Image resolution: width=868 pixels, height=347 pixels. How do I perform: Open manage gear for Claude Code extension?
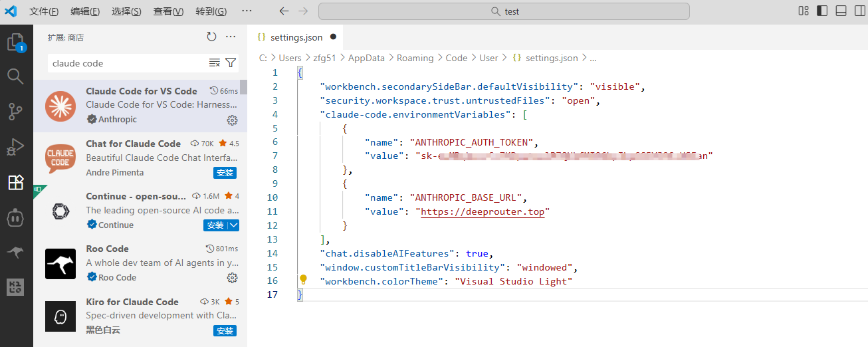click(232, 120)
